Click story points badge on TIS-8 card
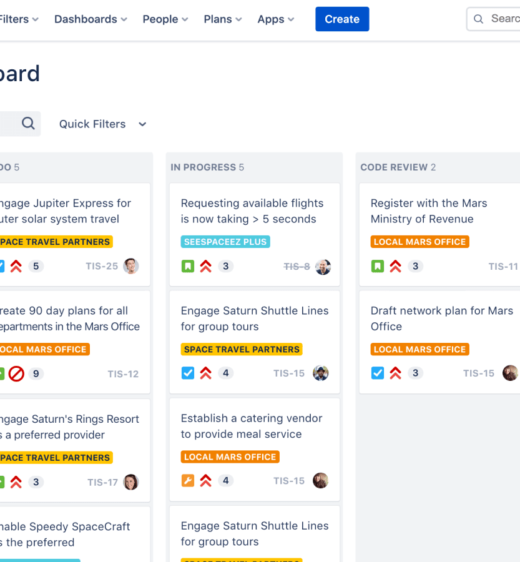520x562 pixels. [225, 266]
